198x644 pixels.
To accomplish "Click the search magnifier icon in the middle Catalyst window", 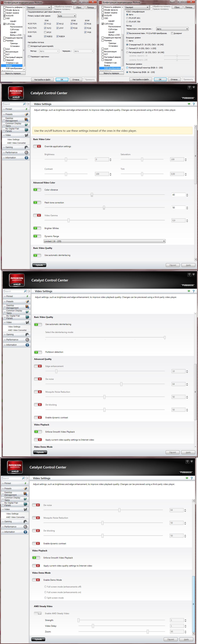I will (x=25, y=291).
